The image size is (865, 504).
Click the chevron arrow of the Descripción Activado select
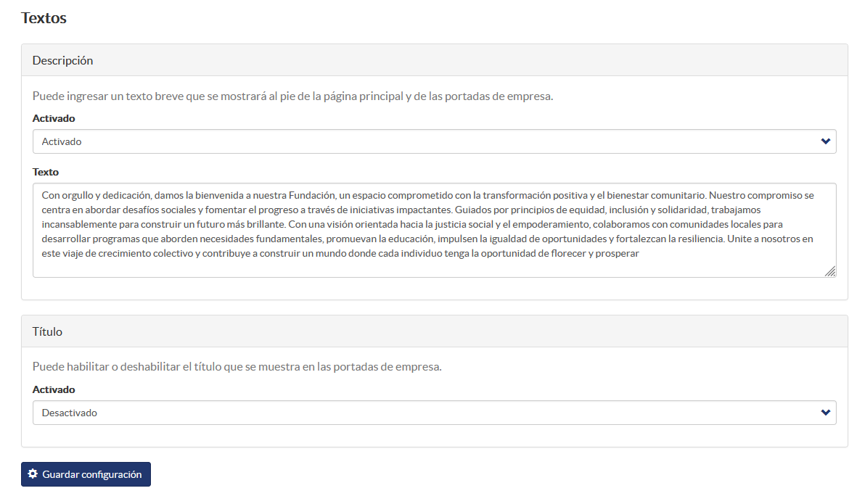point(825,141)
